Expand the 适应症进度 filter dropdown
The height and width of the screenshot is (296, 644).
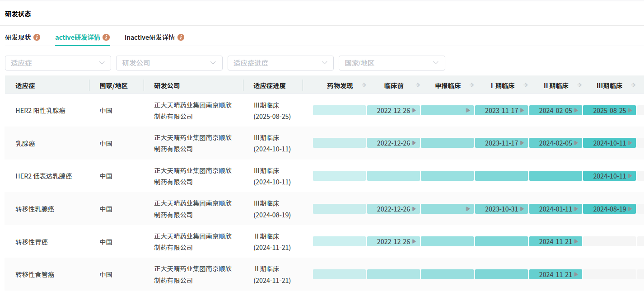coord(280,63)
